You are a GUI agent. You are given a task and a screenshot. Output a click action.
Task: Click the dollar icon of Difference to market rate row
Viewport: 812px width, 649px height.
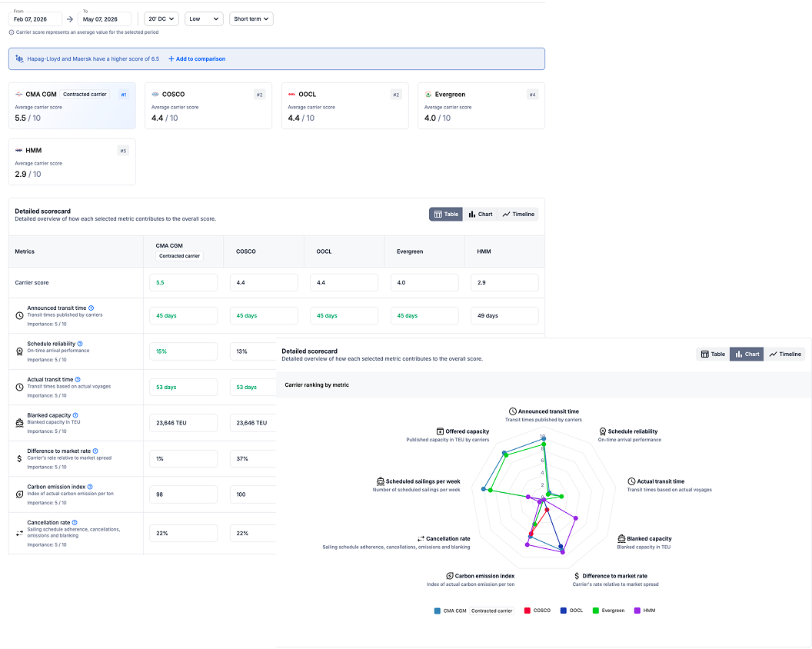pyautogui.click(x=19, y=458)
